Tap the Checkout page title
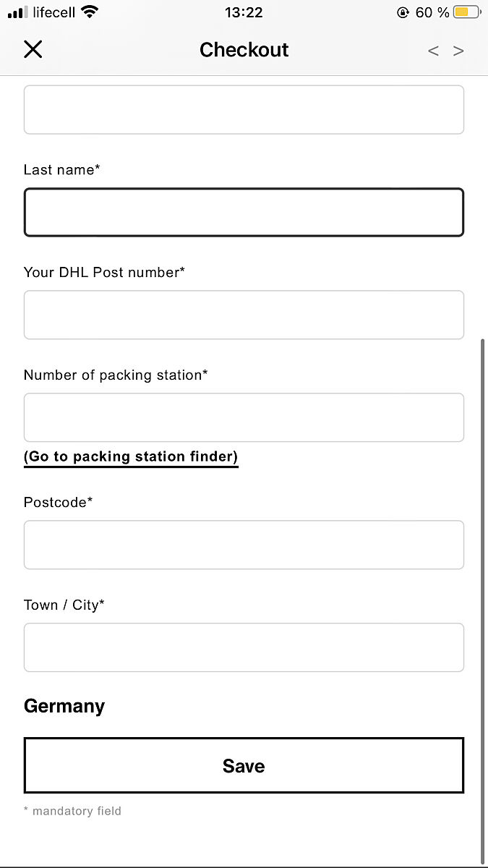Viewport: 488px width, 868px height. pos(244,50)
